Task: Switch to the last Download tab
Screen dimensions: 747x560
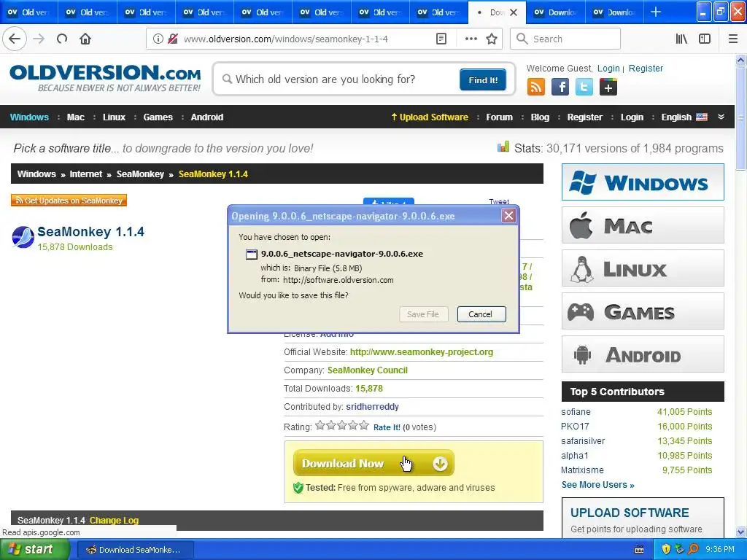Action: [614, 12]
